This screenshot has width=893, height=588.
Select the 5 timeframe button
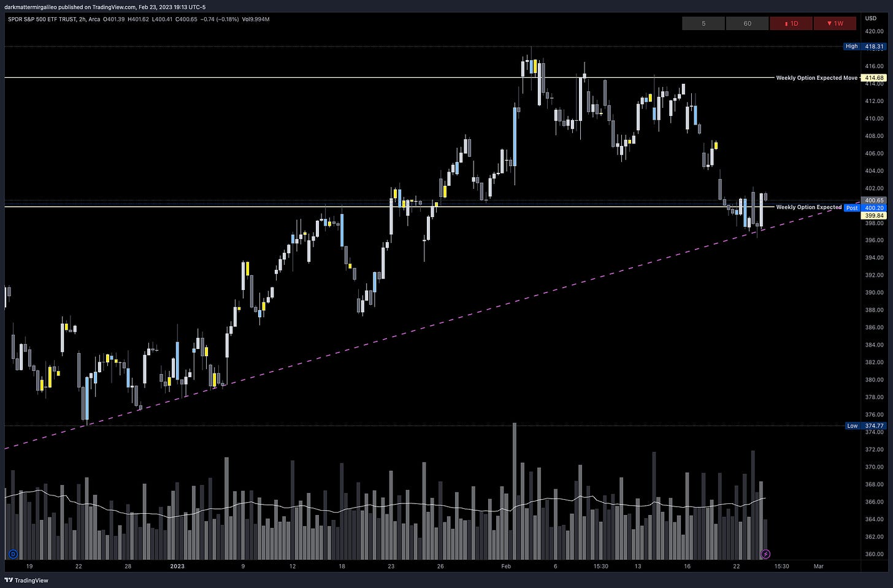[703, 23]
